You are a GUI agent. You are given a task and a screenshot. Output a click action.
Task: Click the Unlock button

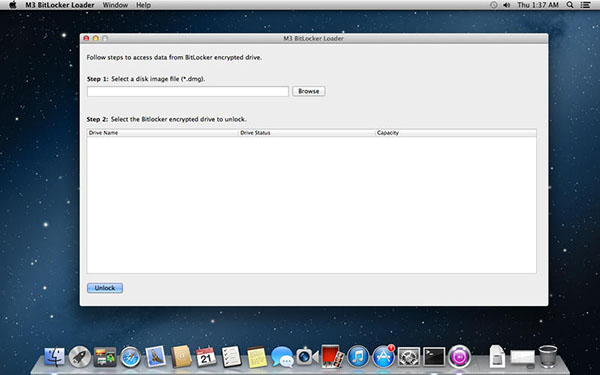point(105,288)
